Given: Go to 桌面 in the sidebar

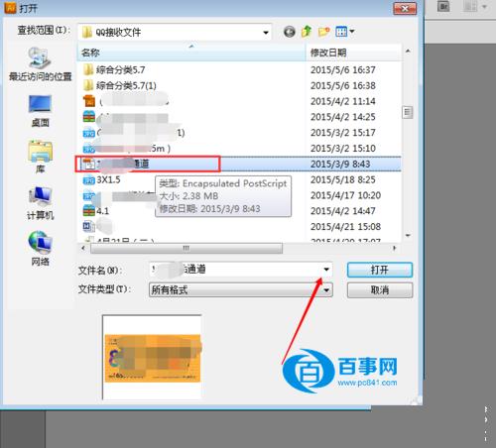Looking at the screenshot, I should 40,111.
